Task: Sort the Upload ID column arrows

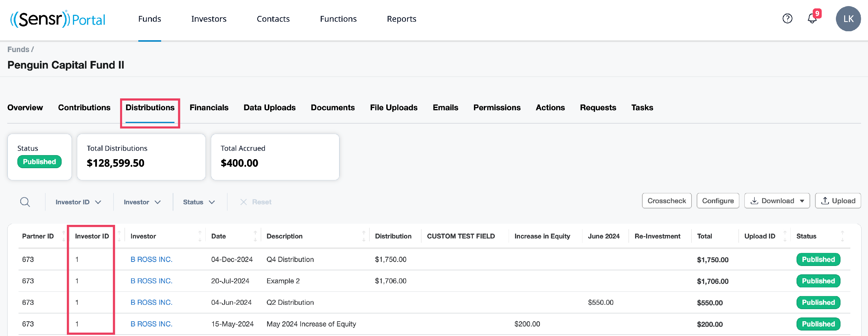Action: (785, 236)
